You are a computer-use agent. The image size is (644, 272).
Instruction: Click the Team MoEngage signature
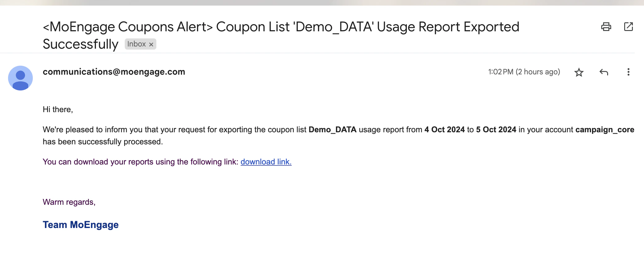click(80, 225)
